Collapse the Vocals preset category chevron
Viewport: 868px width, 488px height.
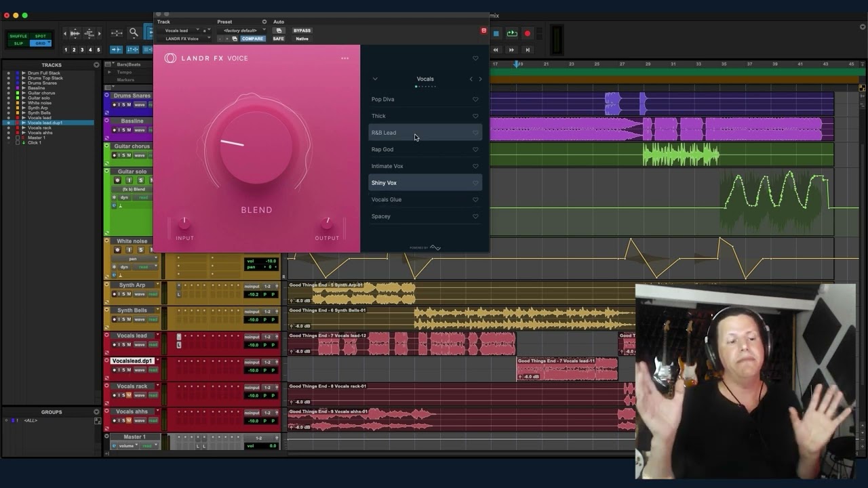tap(375, 79)
